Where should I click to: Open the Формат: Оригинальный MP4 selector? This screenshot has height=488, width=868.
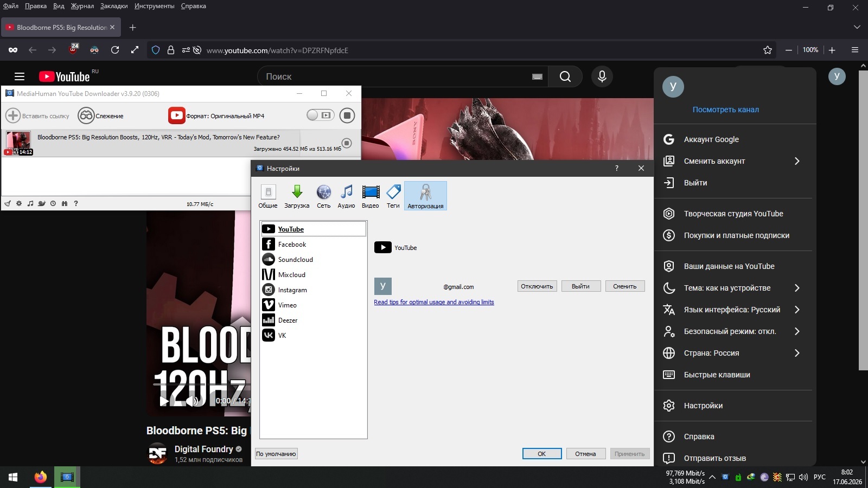(217, 115)
